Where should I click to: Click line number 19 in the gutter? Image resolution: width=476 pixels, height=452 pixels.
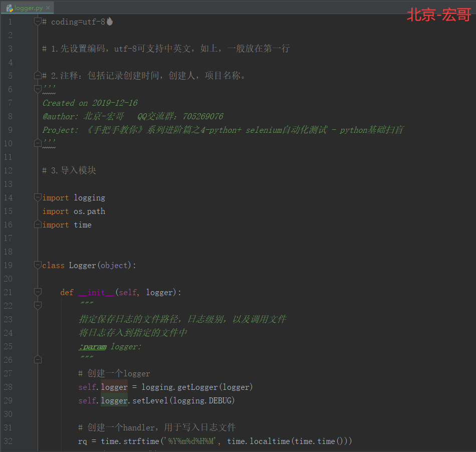(8, 265)
